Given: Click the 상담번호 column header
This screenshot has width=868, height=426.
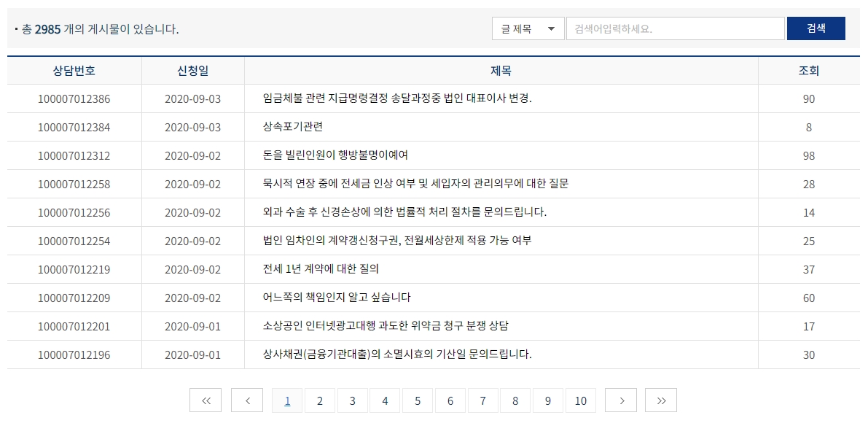Looking at the screenshot, I should pyautogui.click(x=74, y=71).
